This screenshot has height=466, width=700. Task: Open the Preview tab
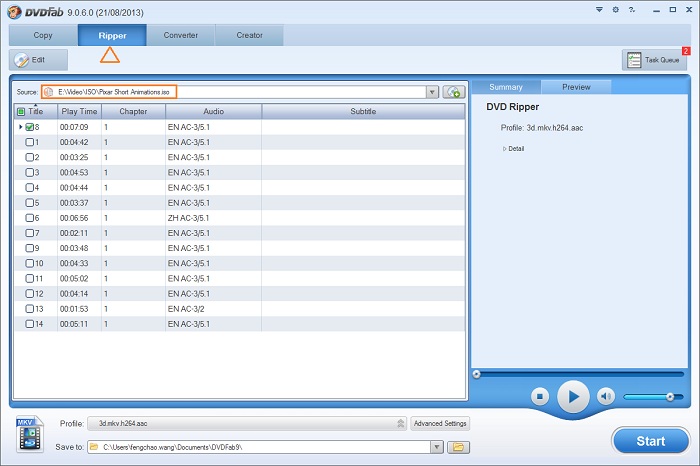[x=576, y=87]
